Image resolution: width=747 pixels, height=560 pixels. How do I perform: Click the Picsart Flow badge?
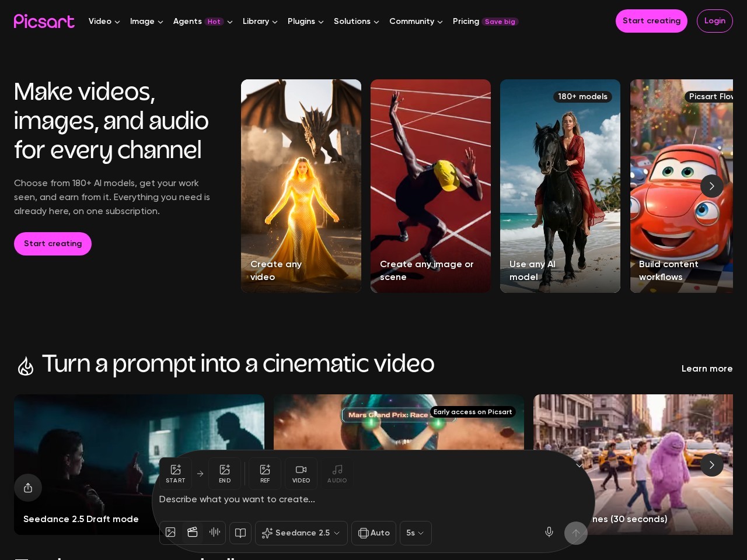709,97
